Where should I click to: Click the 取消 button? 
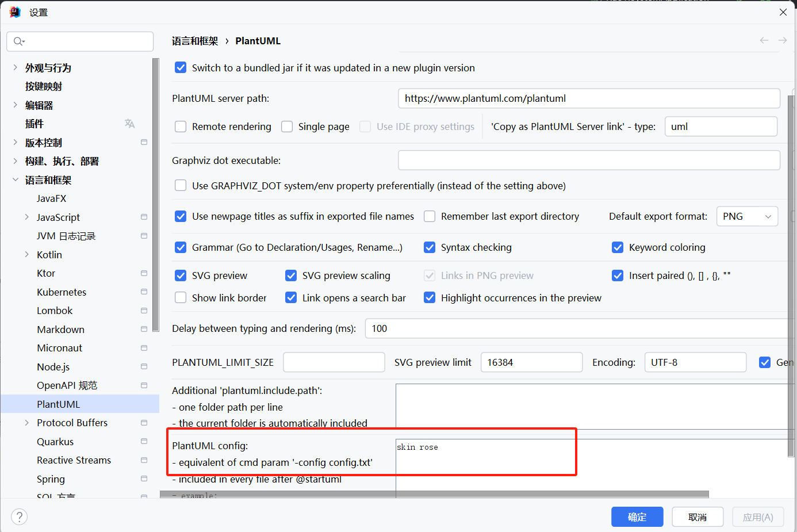[697, 517]
